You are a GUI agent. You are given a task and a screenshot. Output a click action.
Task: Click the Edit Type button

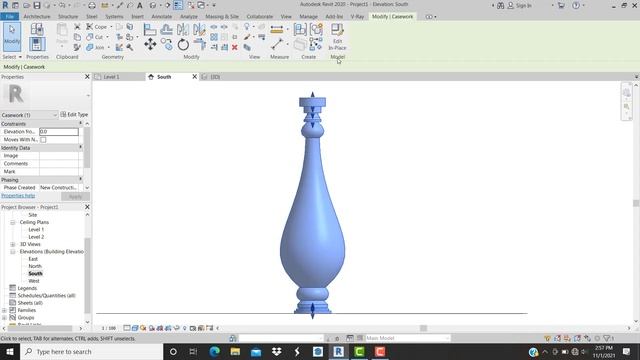[74, 115]
